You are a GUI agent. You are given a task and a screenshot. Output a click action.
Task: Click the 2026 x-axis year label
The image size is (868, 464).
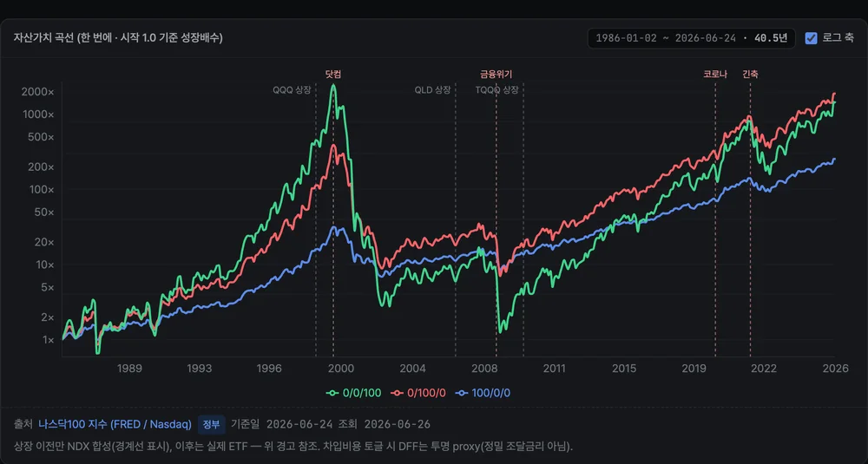click(x=835, y=369)
